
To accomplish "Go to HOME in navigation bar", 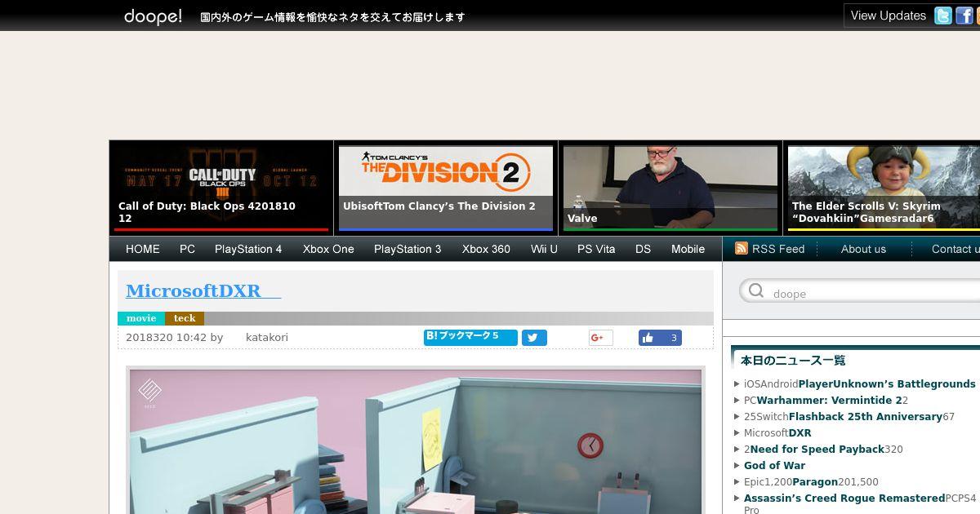I will pos(143,249).
